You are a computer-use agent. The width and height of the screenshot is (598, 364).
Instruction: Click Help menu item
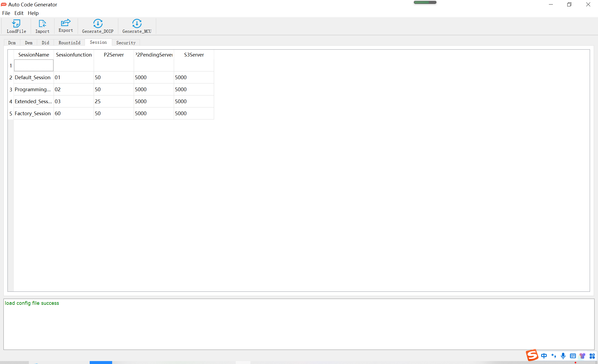(x=33, y=13)
